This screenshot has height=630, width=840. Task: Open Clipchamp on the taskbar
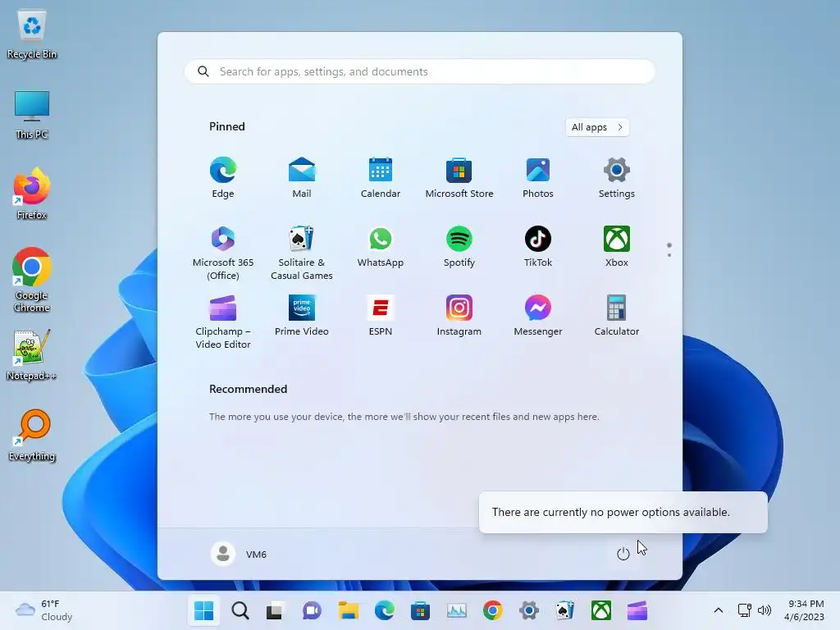click(637, 610)
